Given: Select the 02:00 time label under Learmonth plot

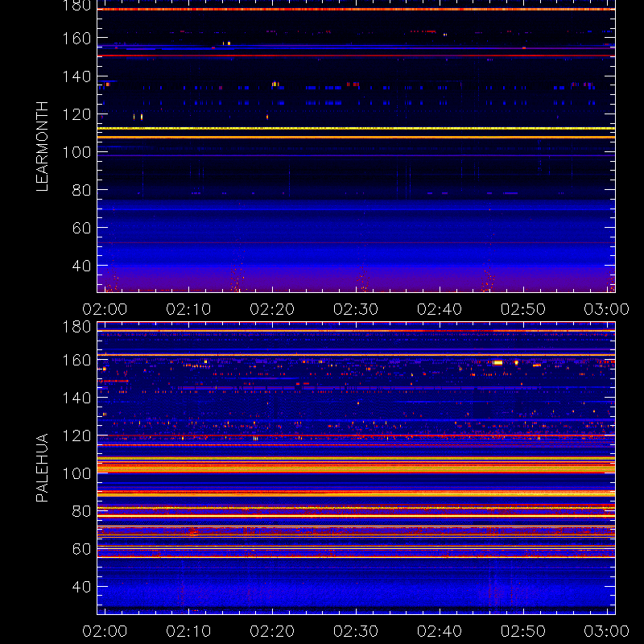Looking at the screenshot, I should tap(105, 309).
